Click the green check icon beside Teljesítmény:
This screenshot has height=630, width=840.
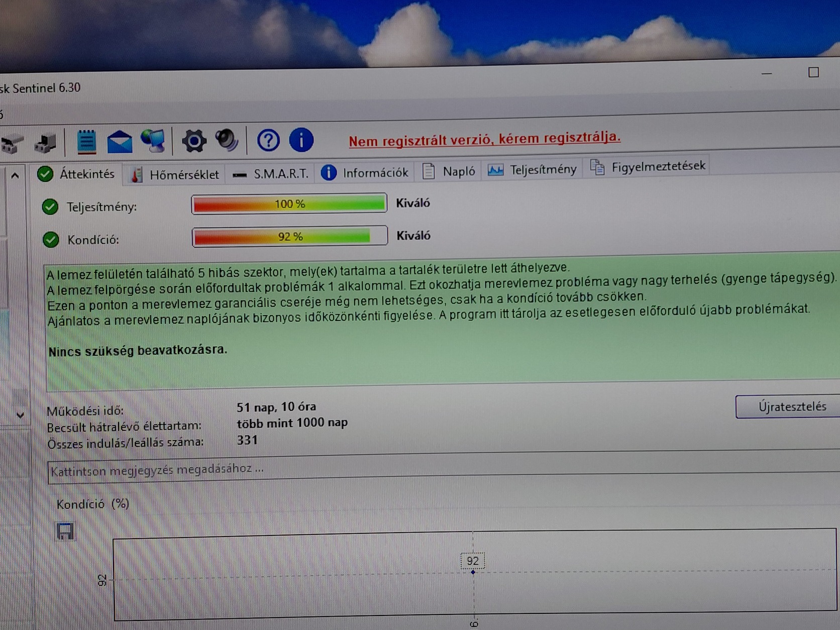click(50, 206)
